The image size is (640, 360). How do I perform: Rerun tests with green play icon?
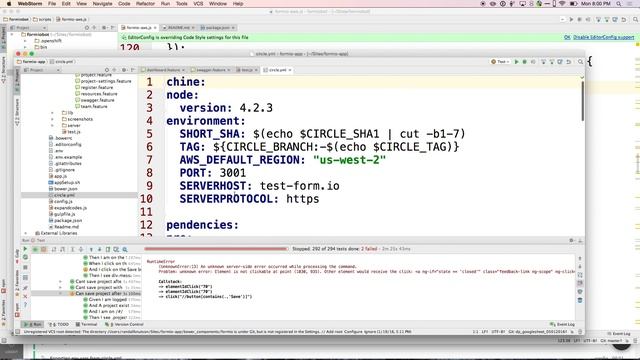coord(25,249)
